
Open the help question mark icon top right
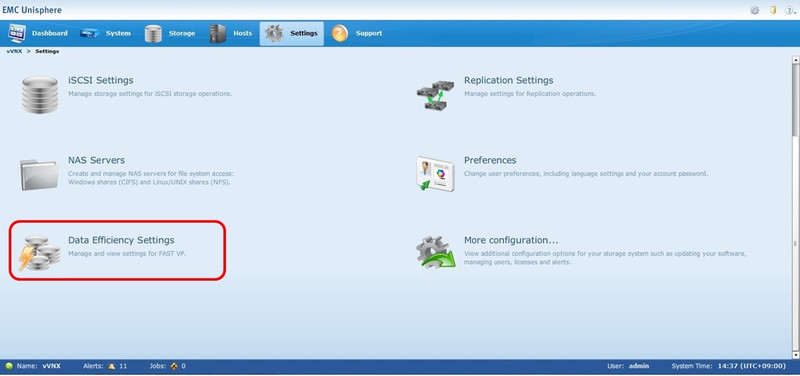[789, 10]
